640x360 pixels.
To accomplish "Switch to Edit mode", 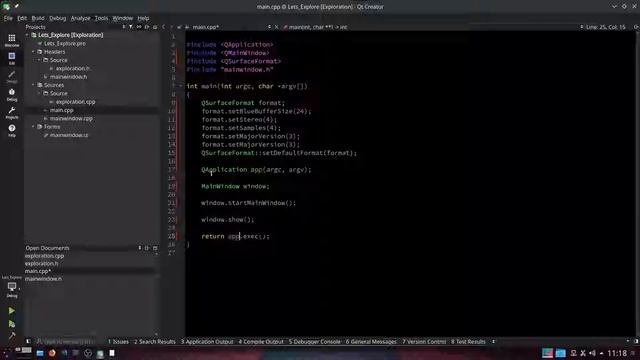I will [x=12, y=58].
